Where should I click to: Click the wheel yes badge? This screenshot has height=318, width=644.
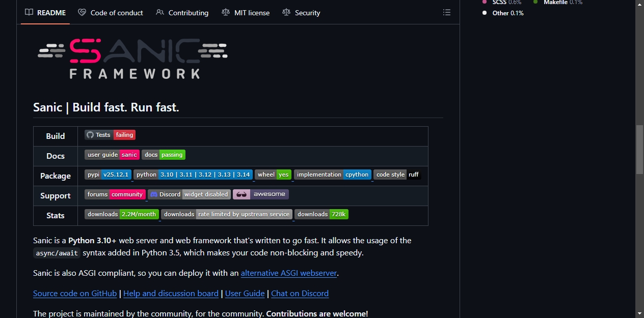click(x=273, y=175)
